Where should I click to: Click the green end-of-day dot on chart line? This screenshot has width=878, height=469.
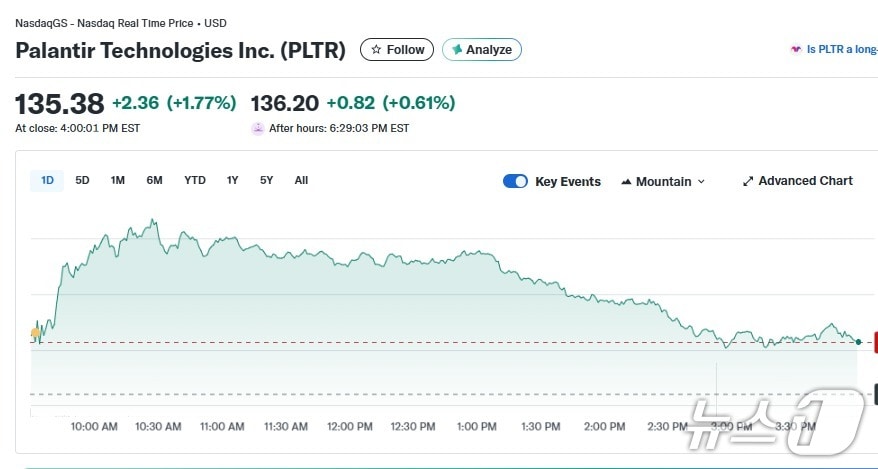pos(858,342)
